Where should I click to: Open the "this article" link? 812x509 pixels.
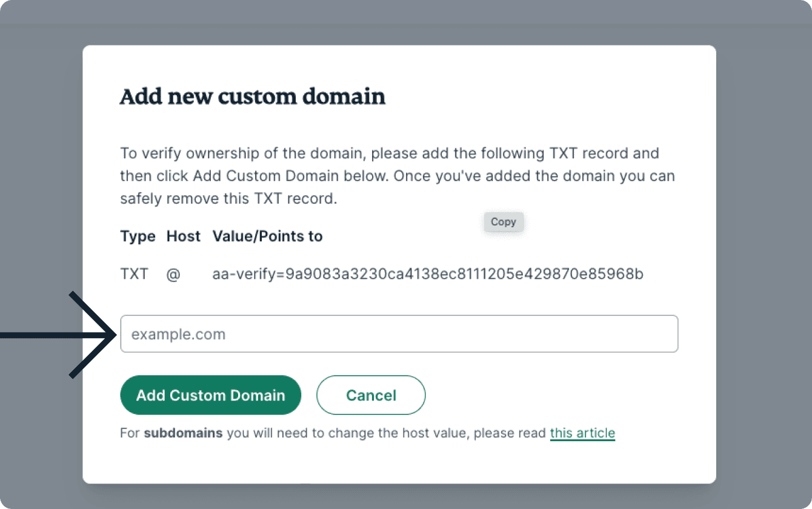pyautogui.click(x=582, y=433)
